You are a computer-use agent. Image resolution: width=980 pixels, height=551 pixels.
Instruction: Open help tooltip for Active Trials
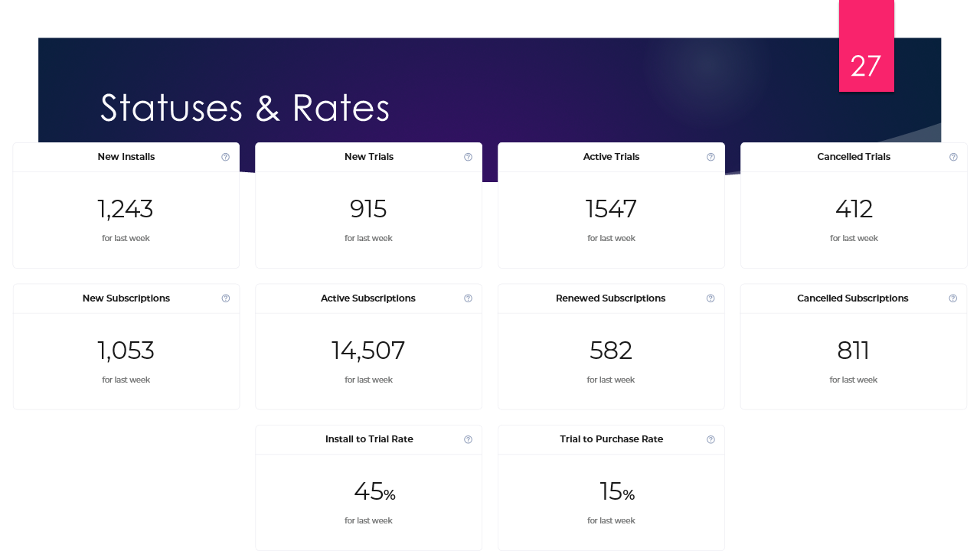[x=710, y=157]
